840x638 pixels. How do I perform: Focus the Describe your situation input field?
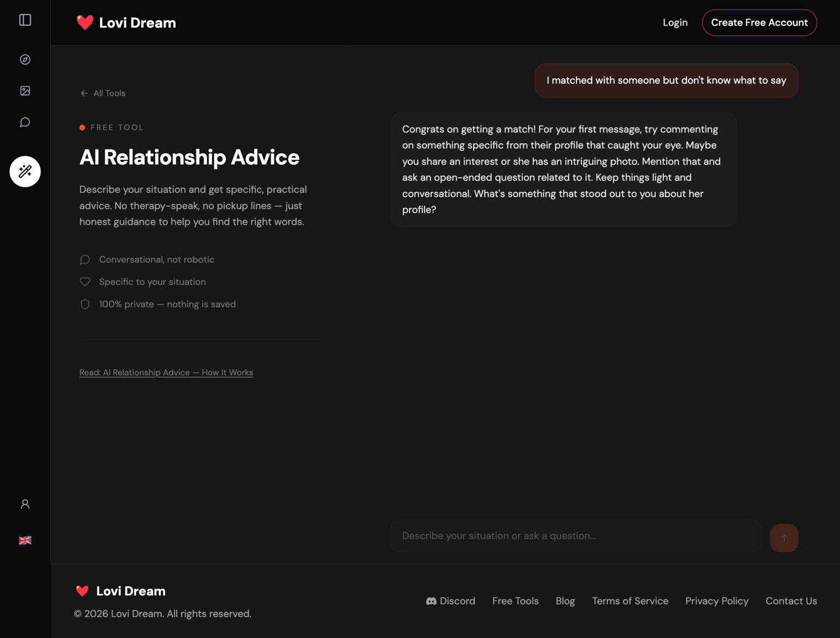576,536
